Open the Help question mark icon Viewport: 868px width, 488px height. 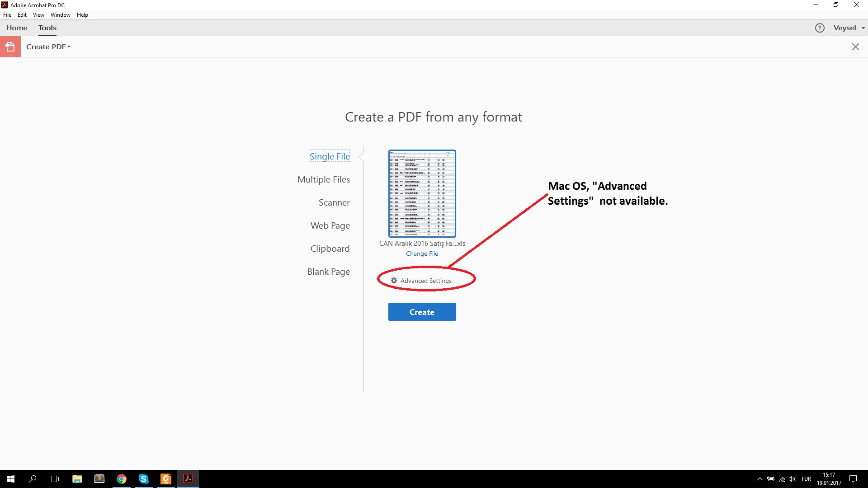click(820, 28)
